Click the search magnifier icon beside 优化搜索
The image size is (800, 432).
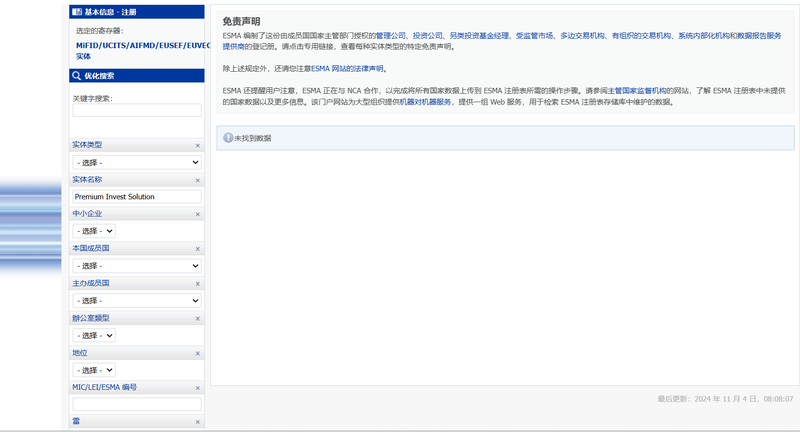coord(77,75)
